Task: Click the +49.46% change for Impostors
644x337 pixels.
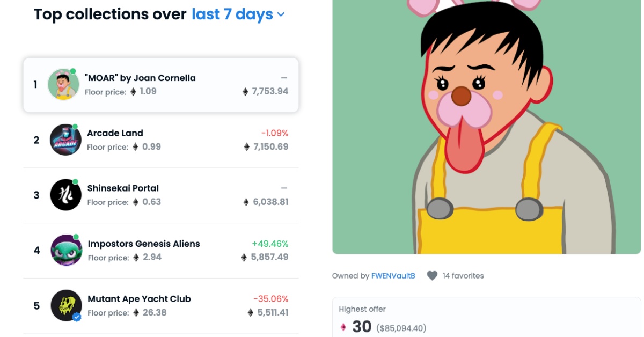Action: [269, 244]
